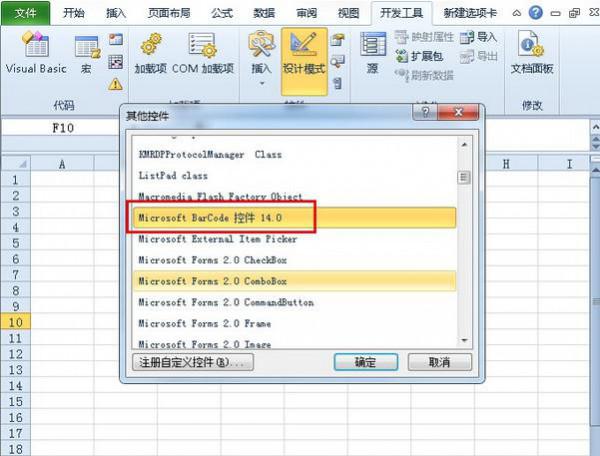Click the 取消 button
600x456 pixels.
coord(435,362)
